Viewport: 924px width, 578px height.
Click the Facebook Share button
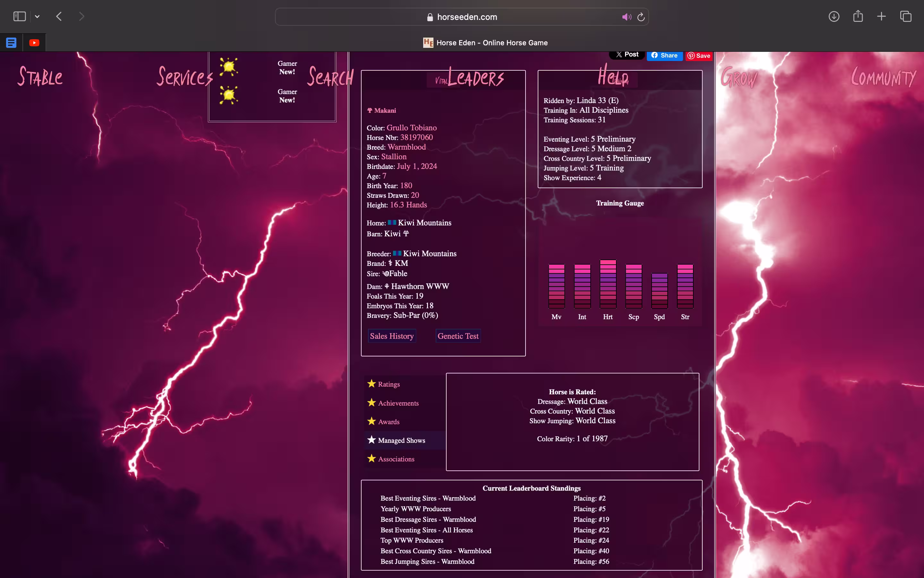pos(665,56)
